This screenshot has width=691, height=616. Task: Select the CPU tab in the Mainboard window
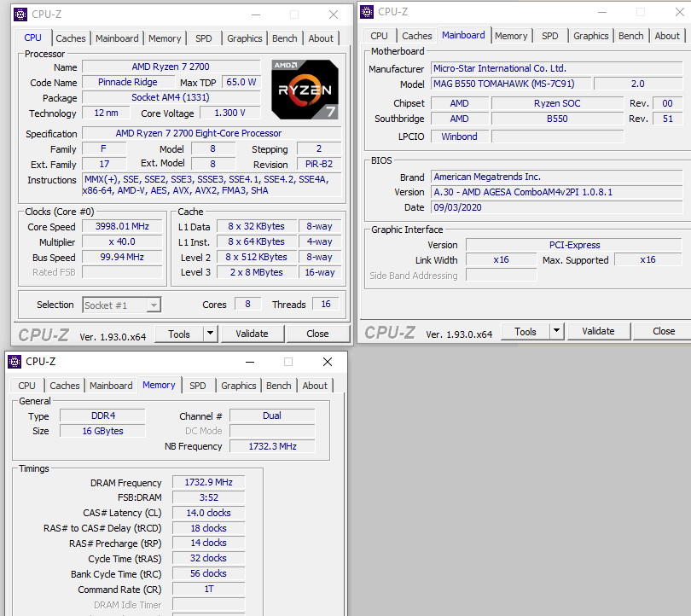(x=379, y=36)
